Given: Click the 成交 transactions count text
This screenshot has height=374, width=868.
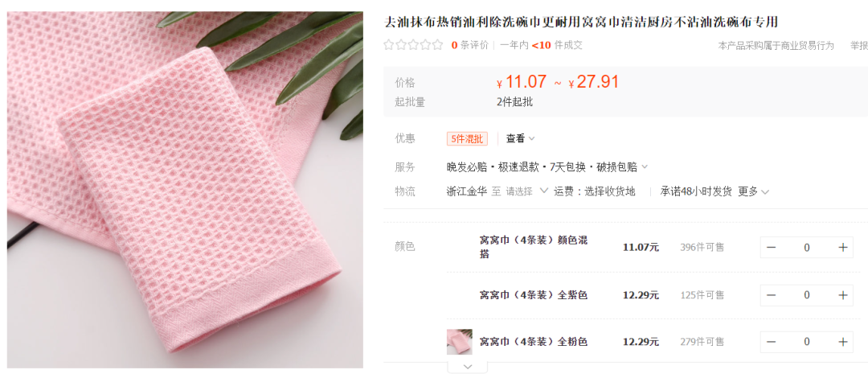Looking at the screenshot, I should click(574, 45).
